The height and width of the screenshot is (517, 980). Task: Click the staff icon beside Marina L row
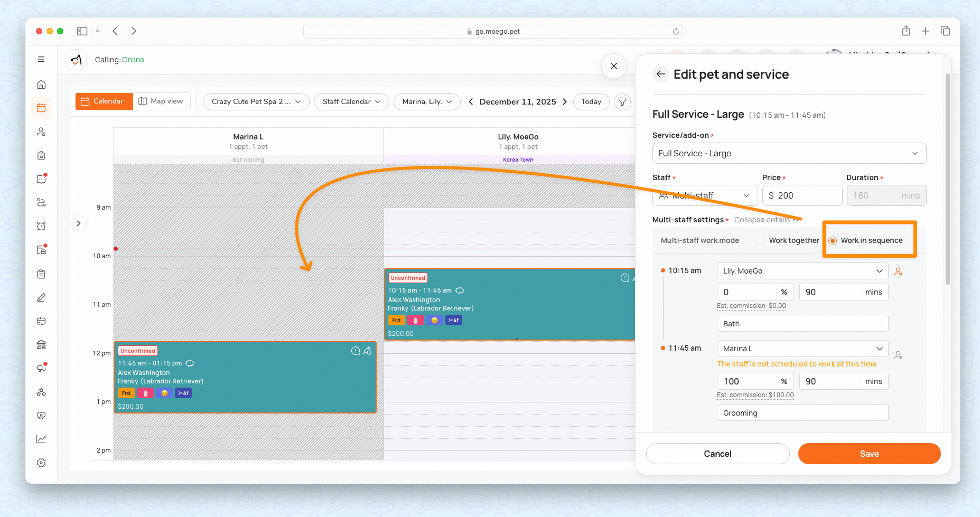coord(898,355)
